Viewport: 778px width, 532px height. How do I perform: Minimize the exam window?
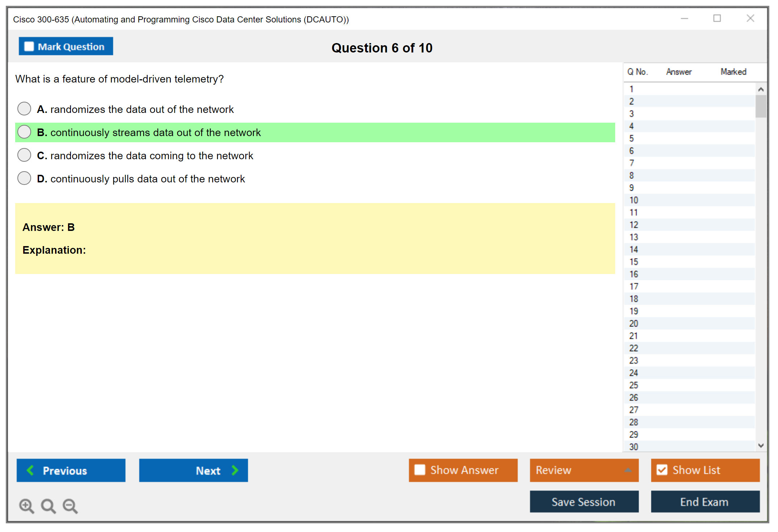coord(684,18)
